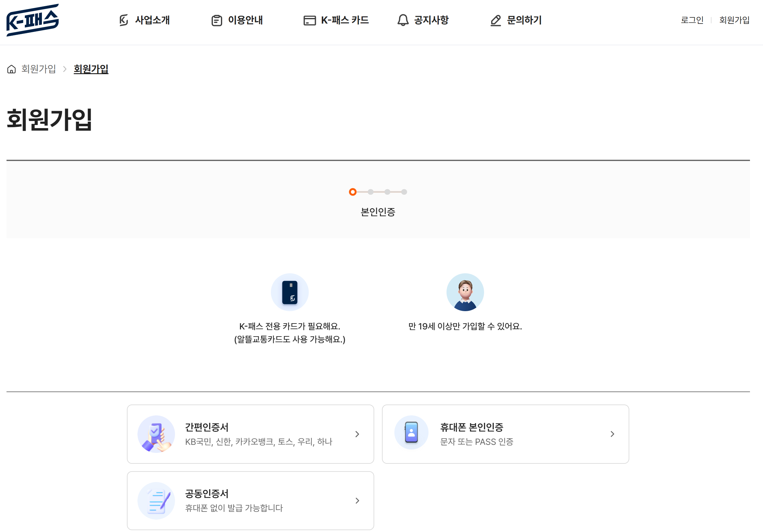
Task: Click the K-패스 logo
Action: point(33,21)
